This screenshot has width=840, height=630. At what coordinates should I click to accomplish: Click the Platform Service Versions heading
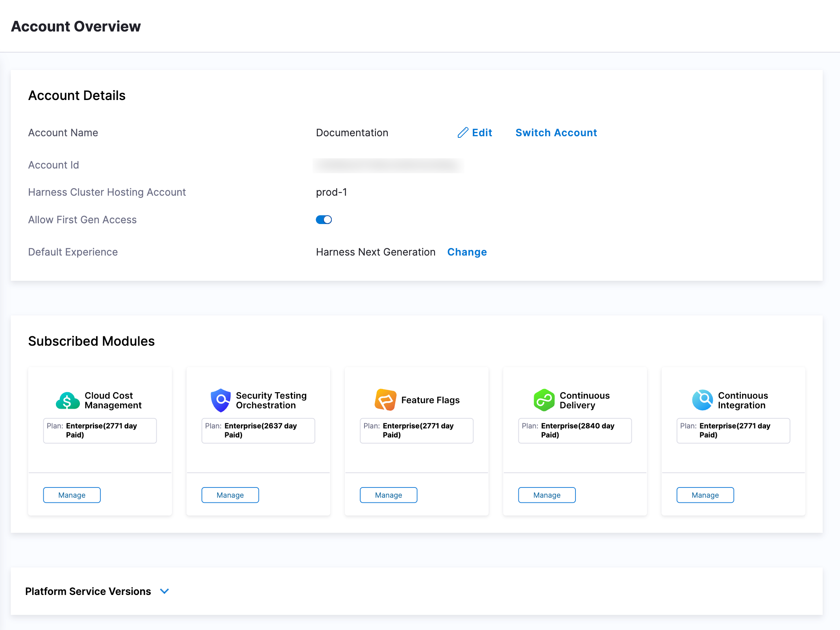88,591
